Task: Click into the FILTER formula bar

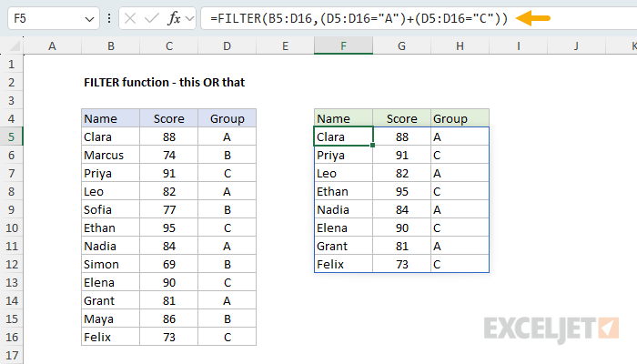Action: pos(419,18)
